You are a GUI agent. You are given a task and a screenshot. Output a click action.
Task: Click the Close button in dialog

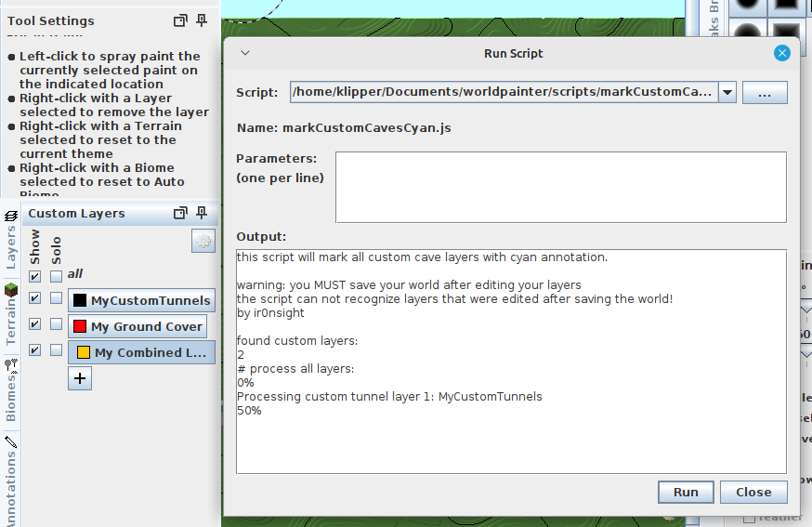click(x=753, y=492)
